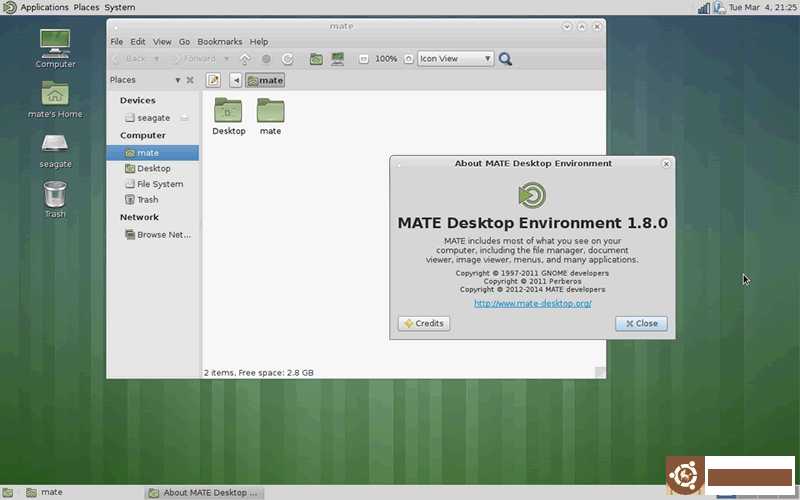Open the mate-desktop.org link
Viewport: 800px width, 500px height.
[533, 304]
